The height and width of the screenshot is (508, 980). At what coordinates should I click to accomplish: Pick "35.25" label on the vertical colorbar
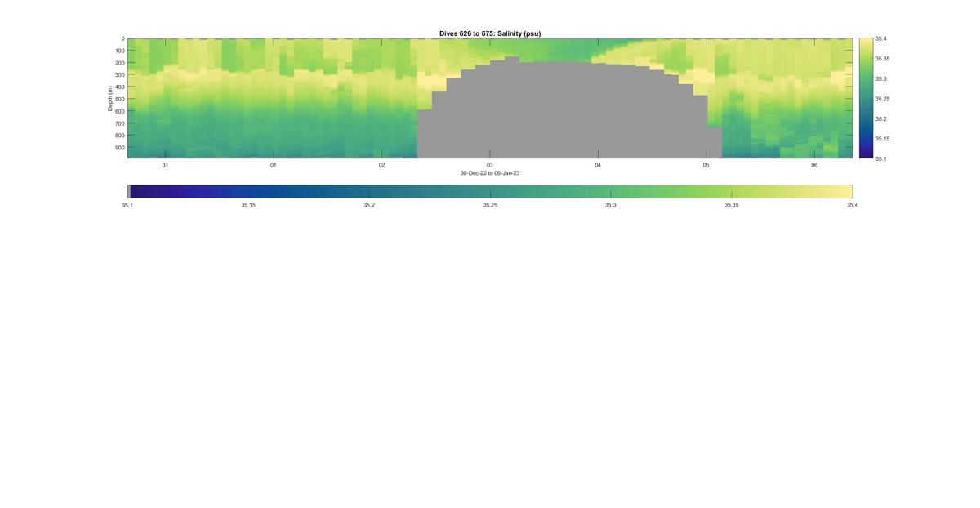click(882, 99)
